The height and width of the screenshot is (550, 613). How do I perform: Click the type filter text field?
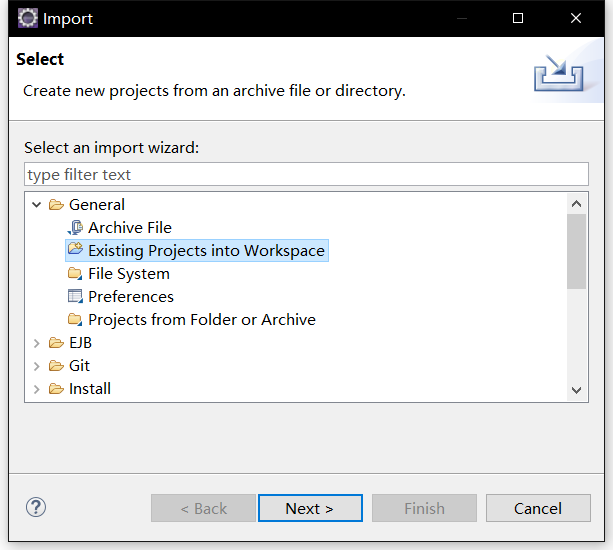pyautogui.click(x=306, y=174)
